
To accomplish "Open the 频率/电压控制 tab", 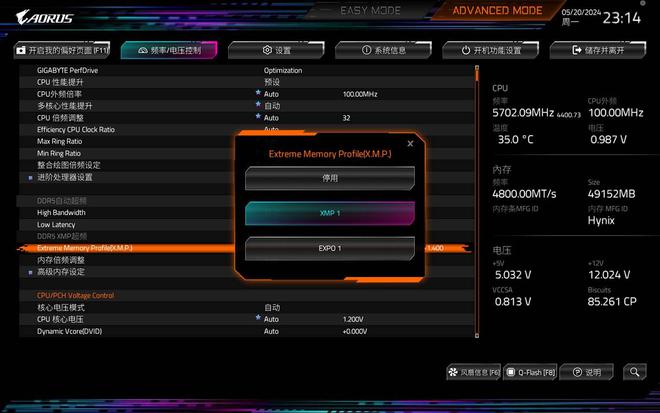I will 169,50.
